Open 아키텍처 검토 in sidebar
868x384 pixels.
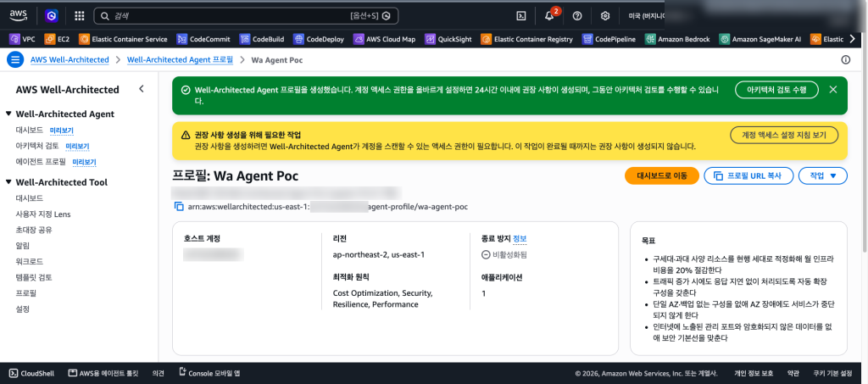[x=37, y=146]
